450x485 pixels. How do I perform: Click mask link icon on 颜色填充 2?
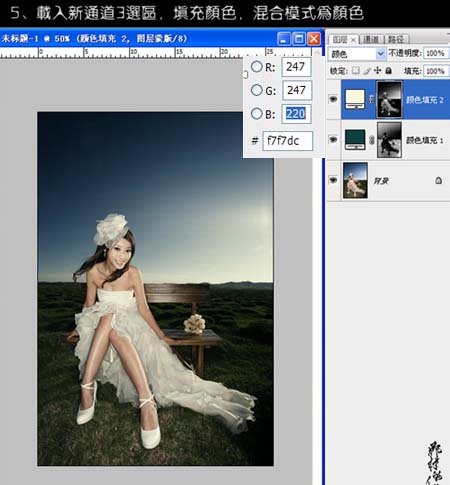point(372,99)
